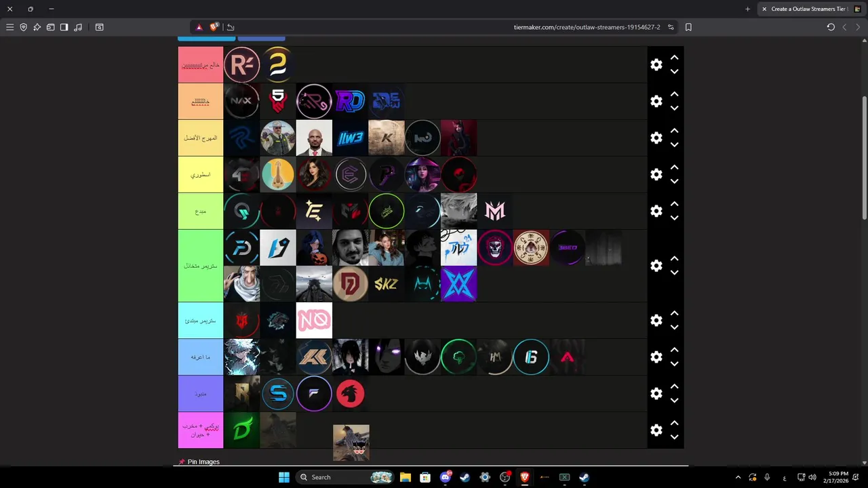Move the cyan NO-logo row down

674,327
